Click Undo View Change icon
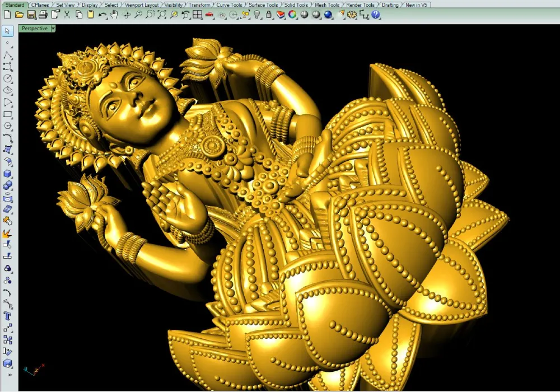The width and height of the screenshot is (560, 392). click(186, 15)
